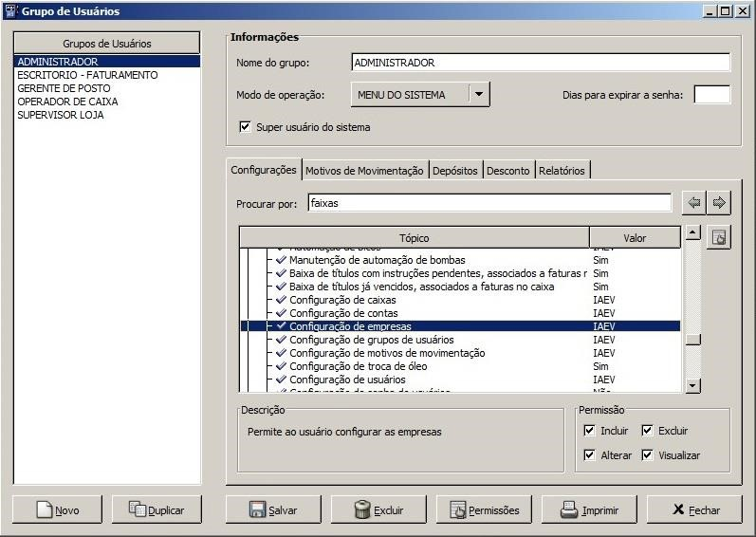Click the Dias para expirar a senha field
756x537 pixels.
711,95
